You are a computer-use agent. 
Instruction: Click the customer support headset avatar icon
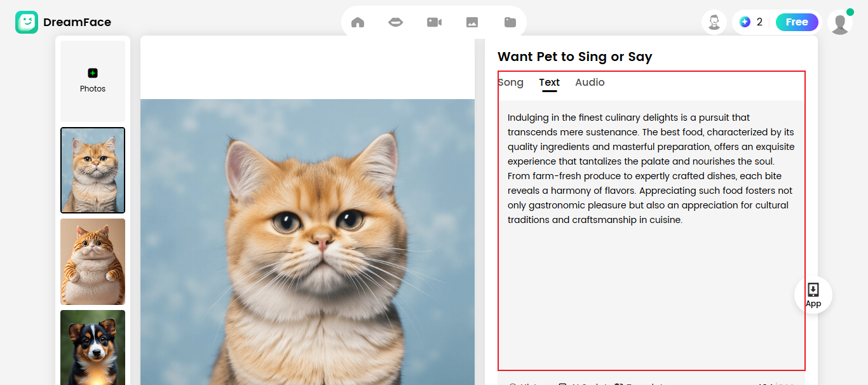click(714, 22)
